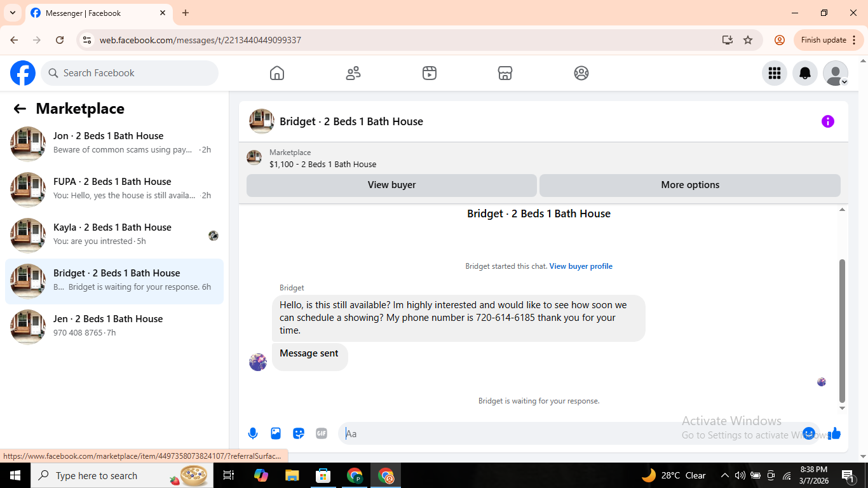Viewport: 868px width, 488px height.
Task: Open the Facebook menu grid icon
Action: [775, 73]
